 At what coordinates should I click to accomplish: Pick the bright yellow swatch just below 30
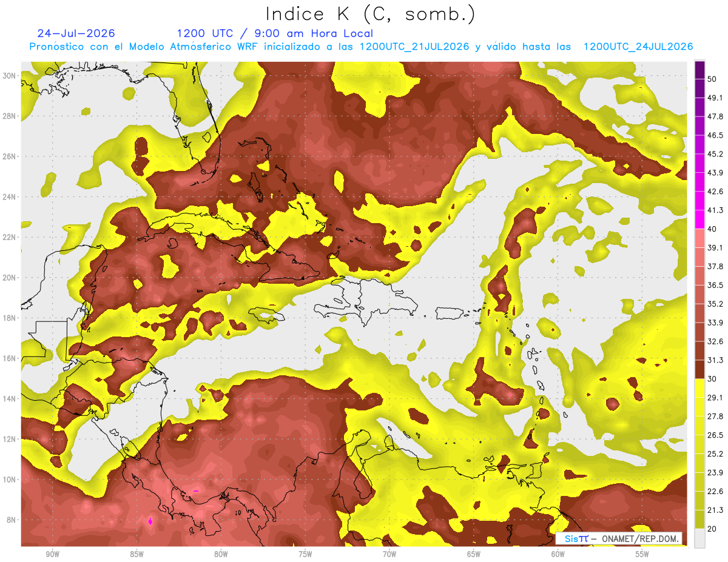(699, 388)
